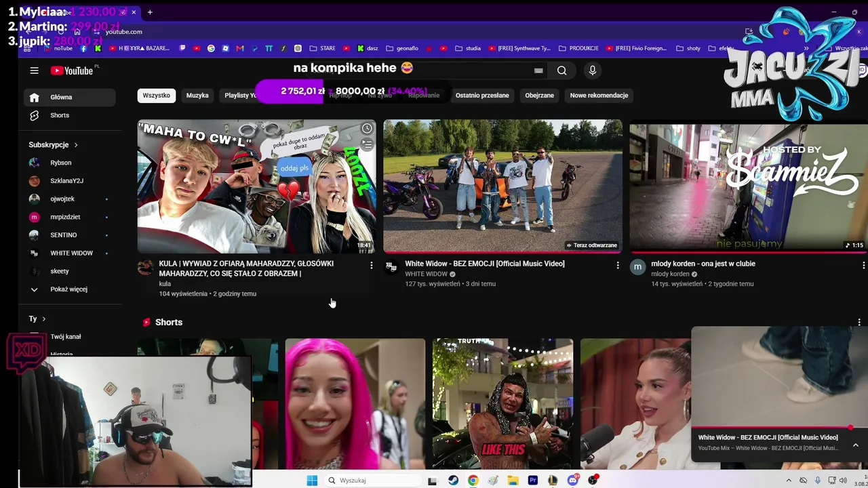This screenshot has height=488, width=868.
Task: Open WHITE WIDOW in sidebar subscriptions
Action: (69, 253)
